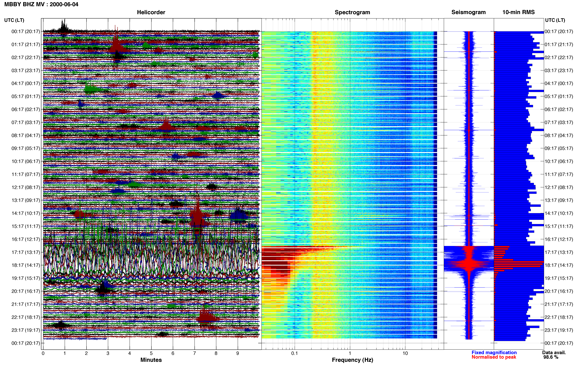This screenshot has height=368, width=588.
Task: Select the 'Helicorder' panel heading
Action: (151, 12)
